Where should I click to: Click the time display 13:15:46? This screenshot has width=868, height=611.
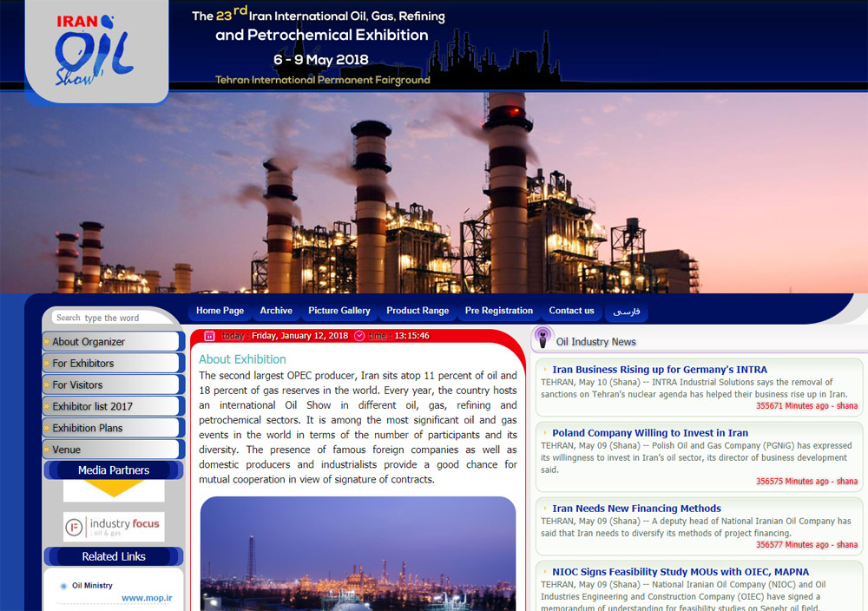[x=411, y=335]
